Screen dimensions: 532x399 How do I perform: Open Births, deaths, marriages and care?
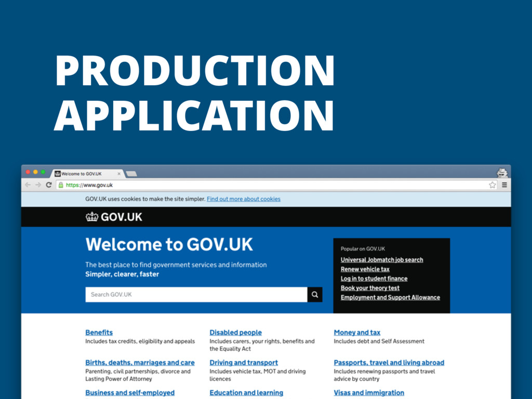[x=140, y=363]
